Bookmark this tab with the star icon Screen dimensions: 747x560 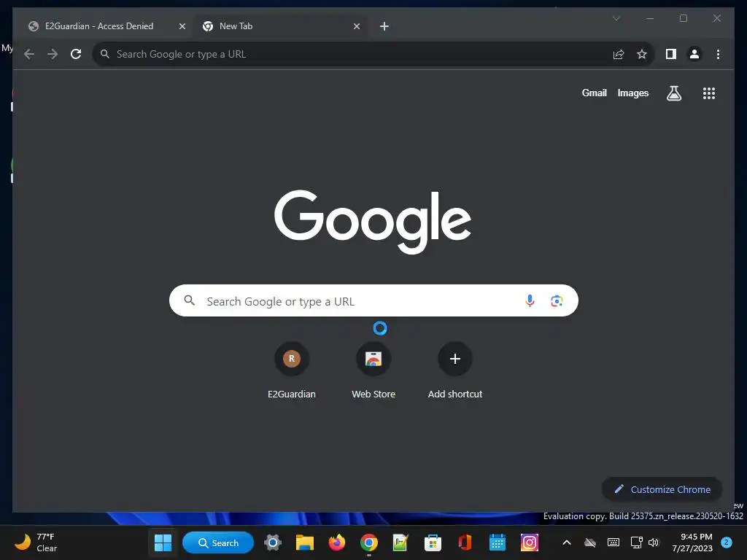click(x=642, y=54)
